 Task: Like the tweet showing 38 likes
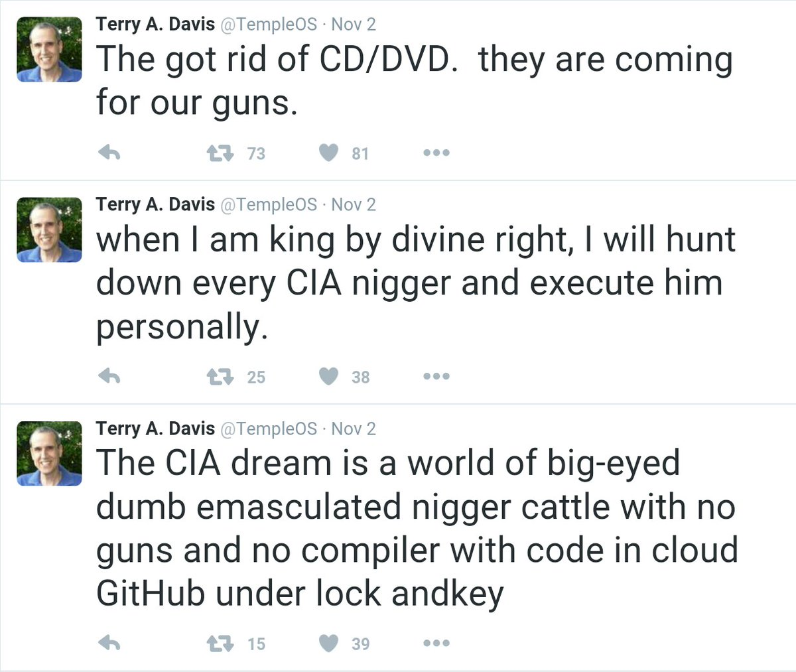pyautogui.click(x=329, y=377)
